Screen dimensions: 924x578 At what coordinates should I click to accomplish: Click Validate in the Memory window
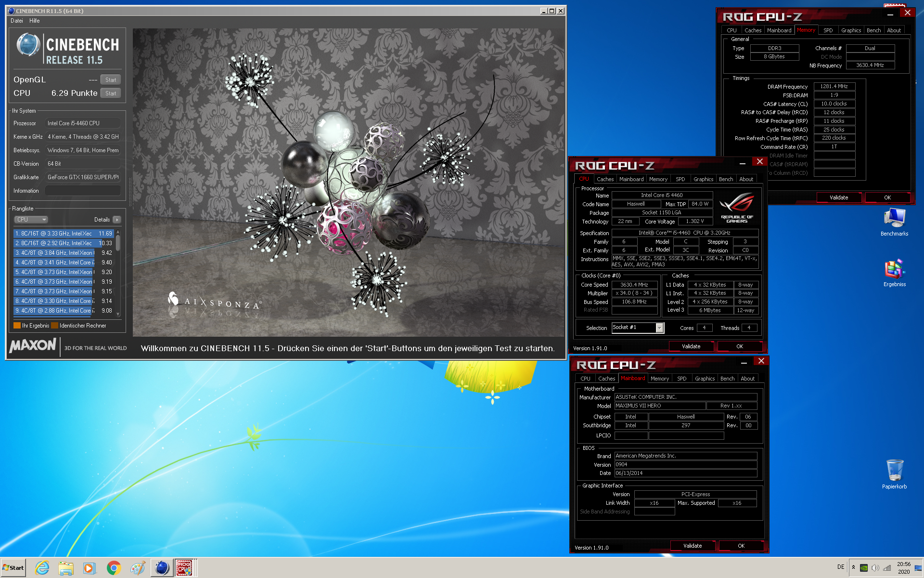pos(839,197)
